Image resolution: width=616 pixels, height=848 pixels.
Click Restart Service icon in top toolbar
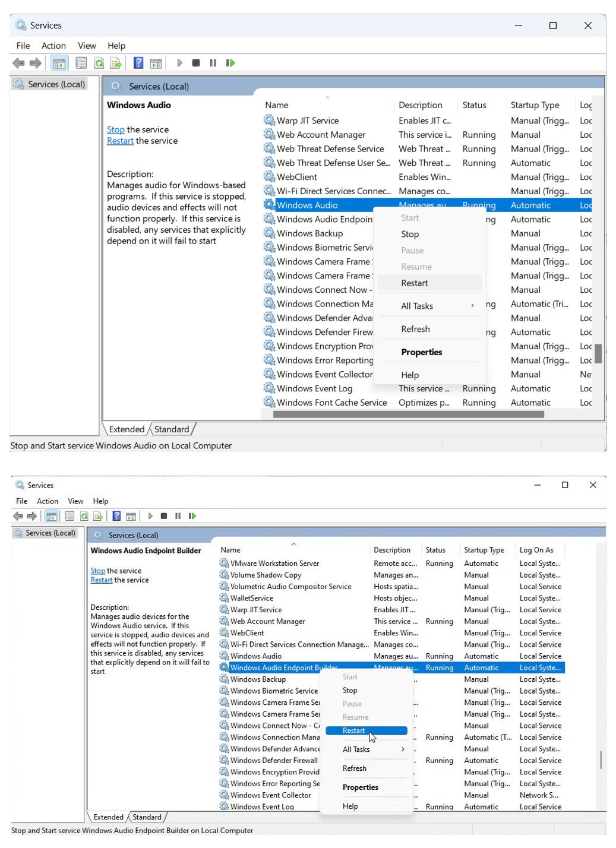230,63
